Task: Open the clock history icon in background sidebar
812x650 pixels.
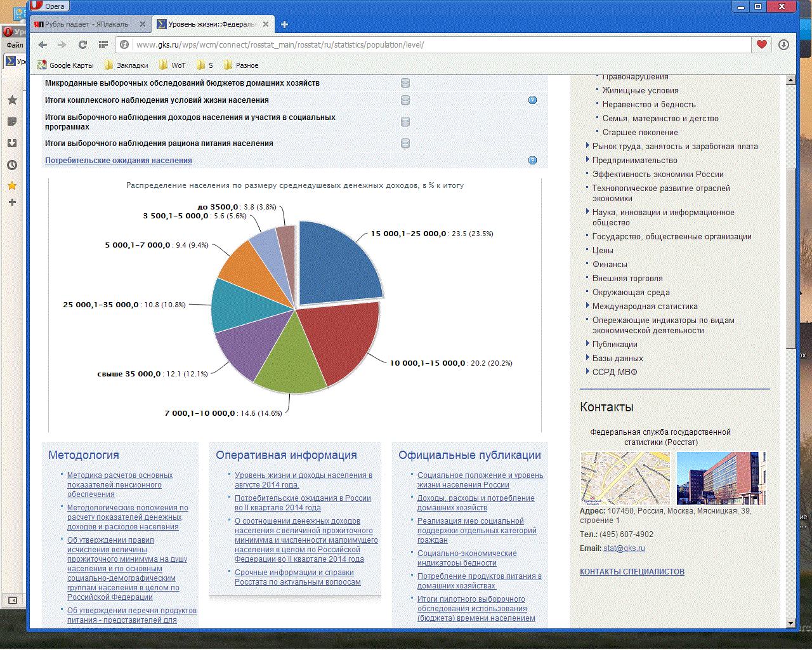Action: coord(12,165)
